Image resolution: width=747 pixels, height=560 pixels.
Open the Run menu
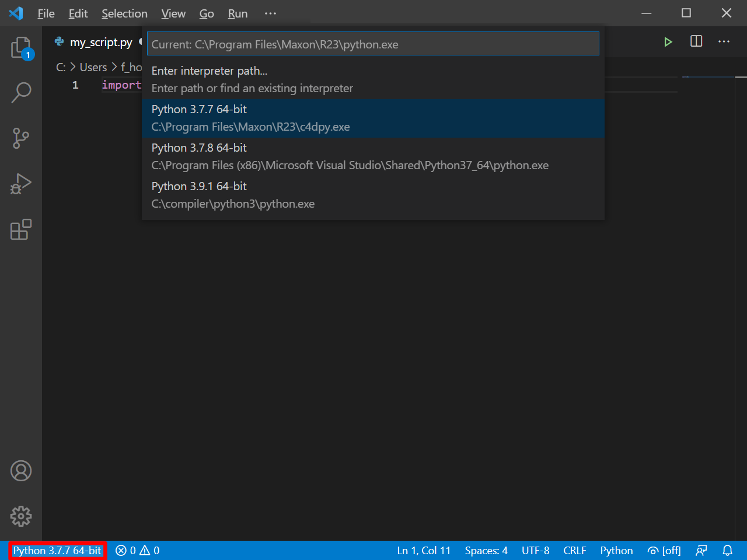click(237, 13)
